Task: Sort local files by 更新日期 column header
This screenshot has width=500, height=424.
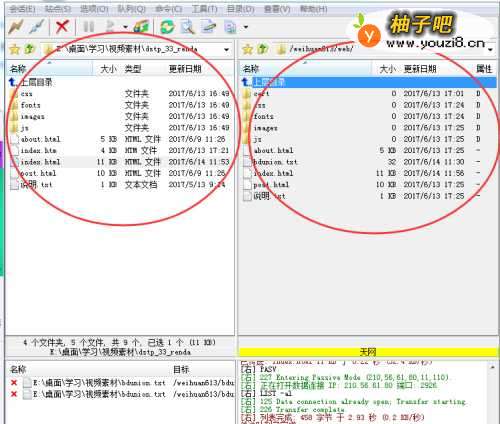Action: pos(185,69)
